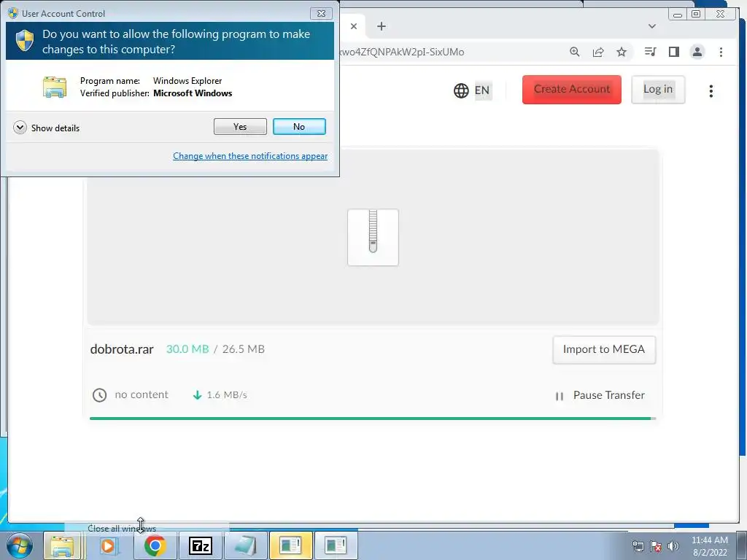Click the dobrota.rar file name
Viewport: 747px width, 560px height.
[x=122, y=349]
